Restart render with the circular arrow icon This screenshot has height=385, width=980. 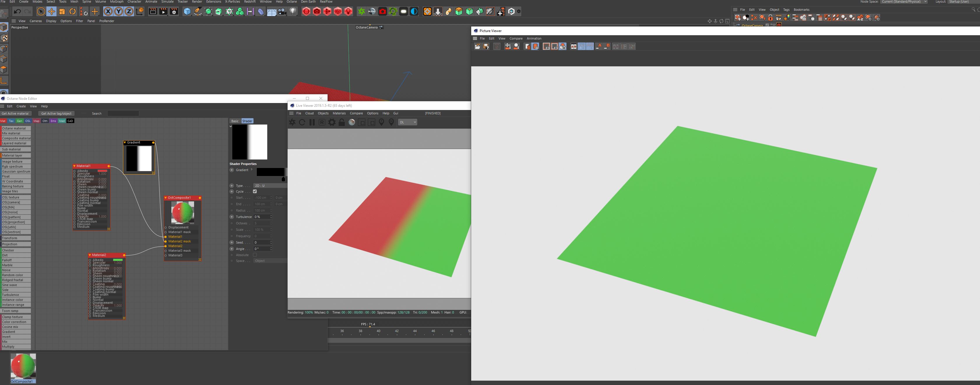coord(302,122)
